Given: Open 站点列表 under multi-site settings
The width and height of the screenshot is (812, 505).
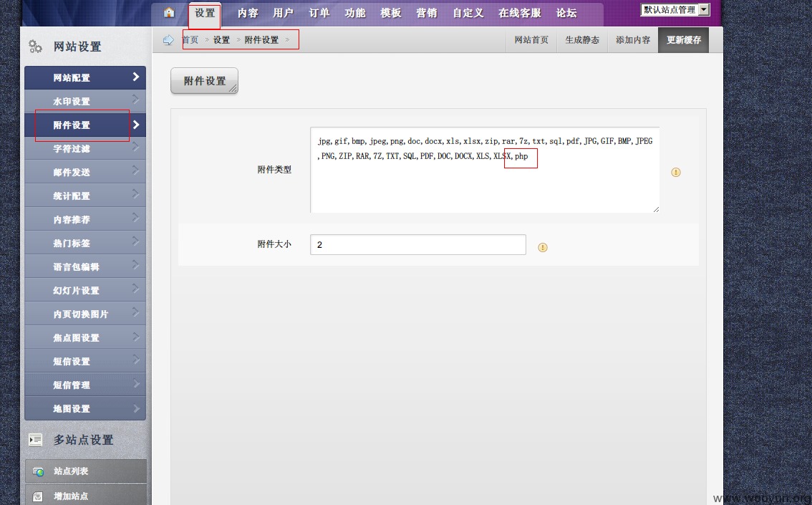Looking at the screenshot, I should coord(85,471).
